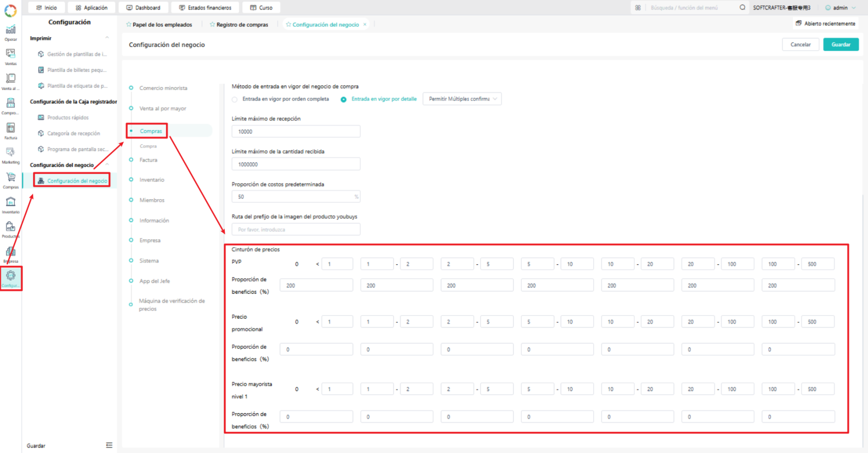Click the app logo at top left
Viewport: 868px width, 453px height.
10,10
